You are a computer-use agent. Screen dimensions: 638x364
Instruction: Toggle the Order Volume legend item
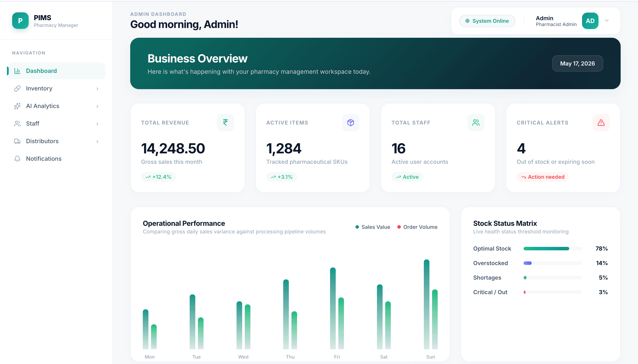click(x=417, y=227)
